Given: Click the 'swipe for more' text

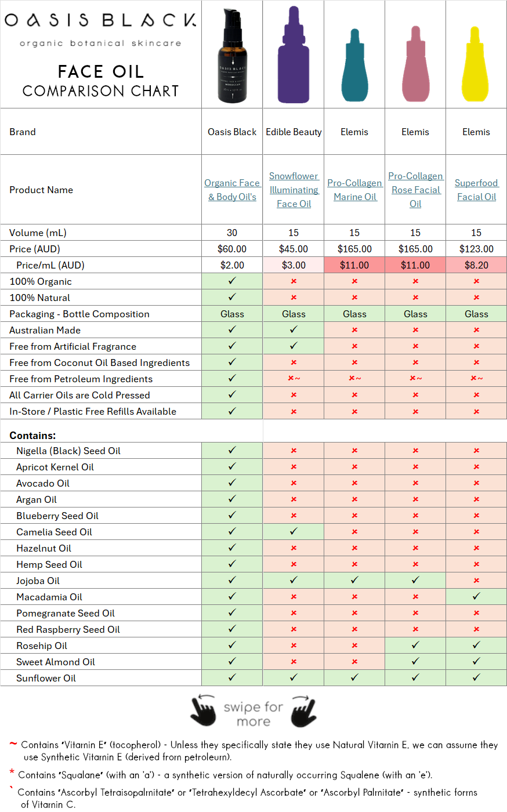Looking at the screenshot, I should (253, 714).
